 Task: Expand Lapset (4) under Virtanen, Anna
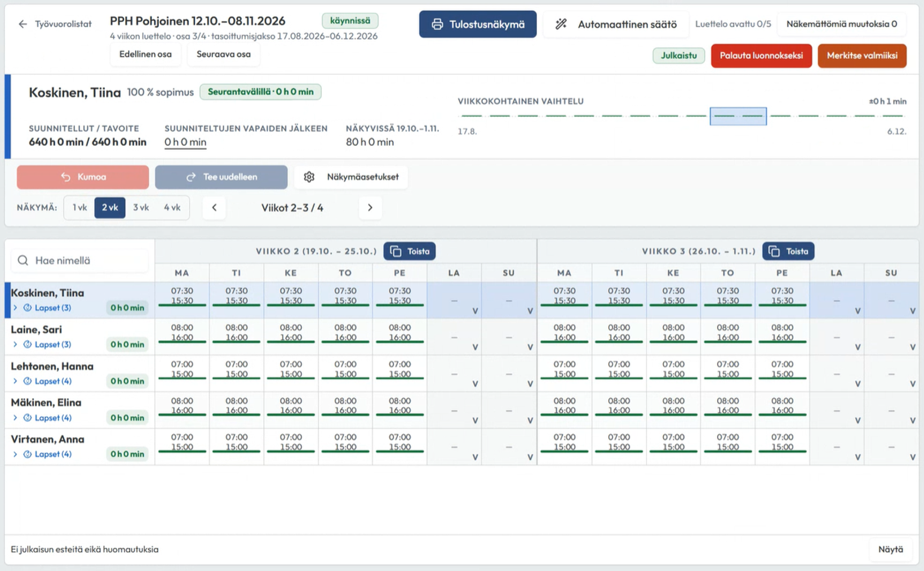click(x=43, y=454)
